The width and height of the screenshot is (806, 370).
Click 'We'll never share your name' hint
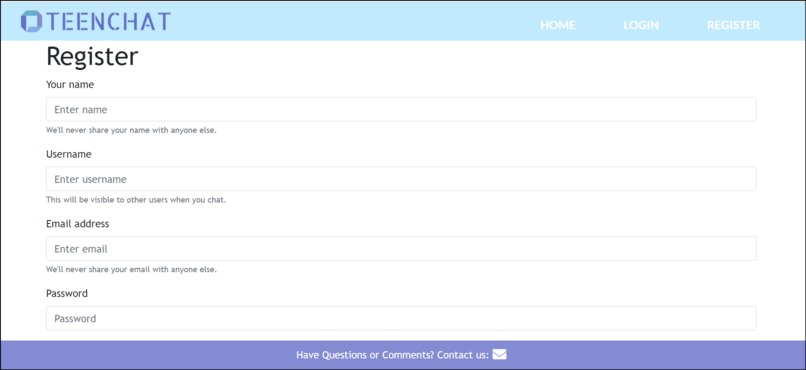[x=131, y=131]
